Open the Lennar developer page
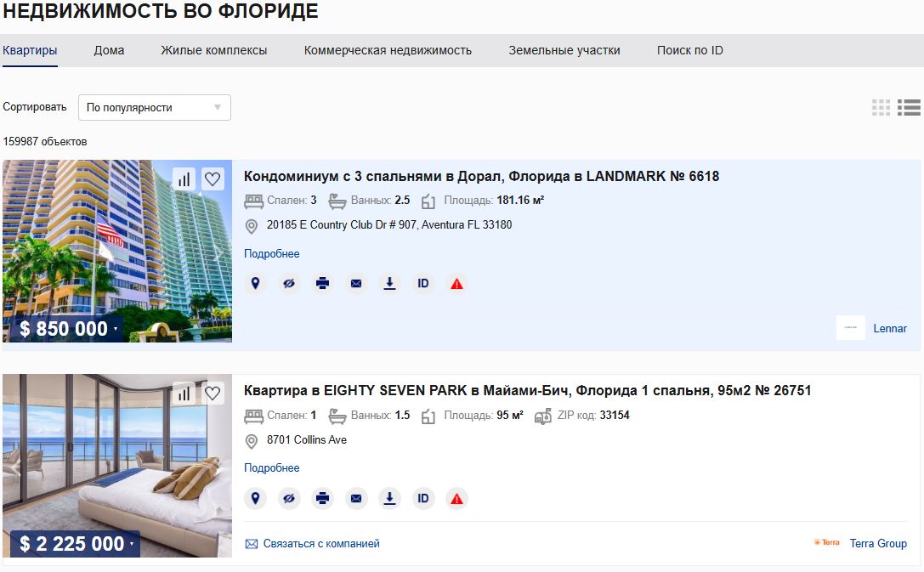 click(890, 329)
